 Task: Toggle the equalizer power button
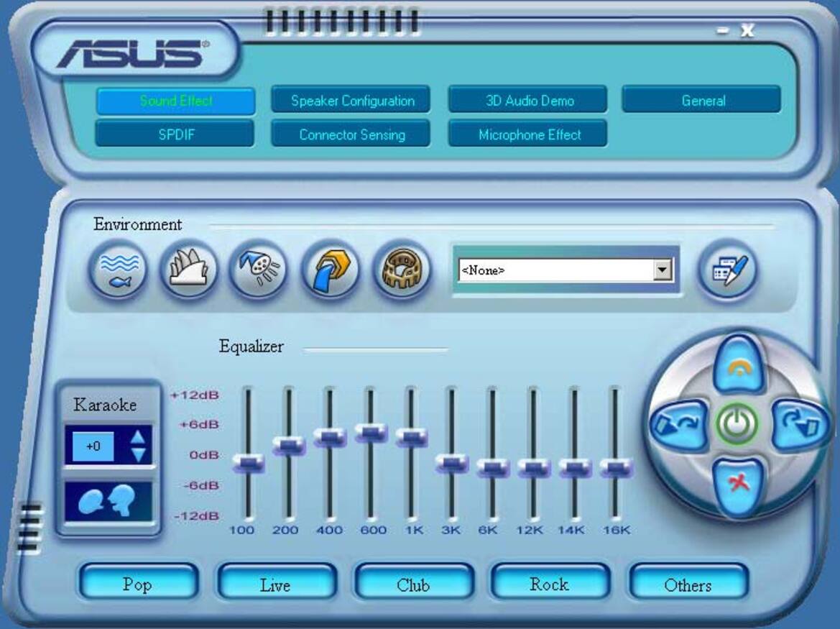click(x=738, y=424)
